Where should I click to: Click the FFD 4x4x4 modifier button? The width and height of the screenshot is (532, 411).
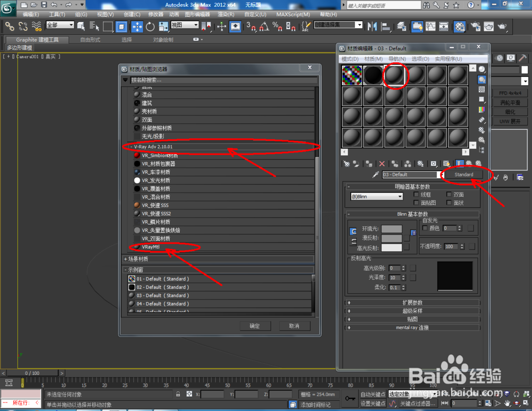[x=510, y=93]
